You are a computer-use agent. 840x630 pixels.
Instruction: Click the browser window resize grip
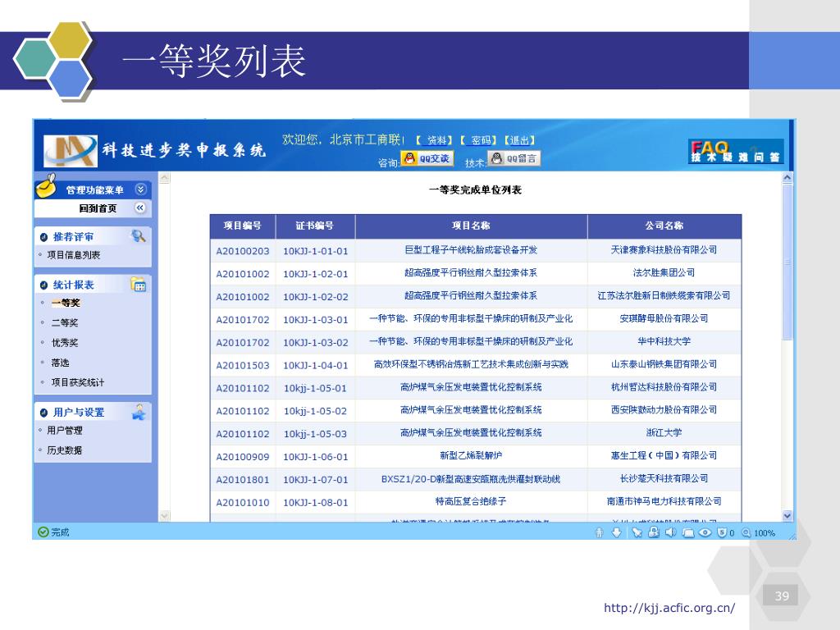coord(792,536)
